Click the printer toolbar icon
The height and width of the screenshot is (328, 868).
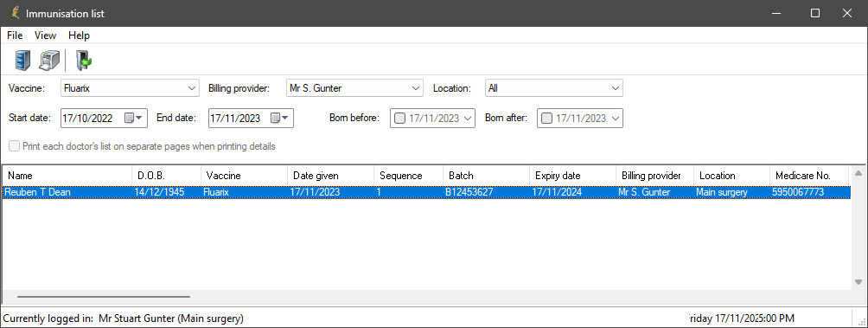(x=49, y=60)
